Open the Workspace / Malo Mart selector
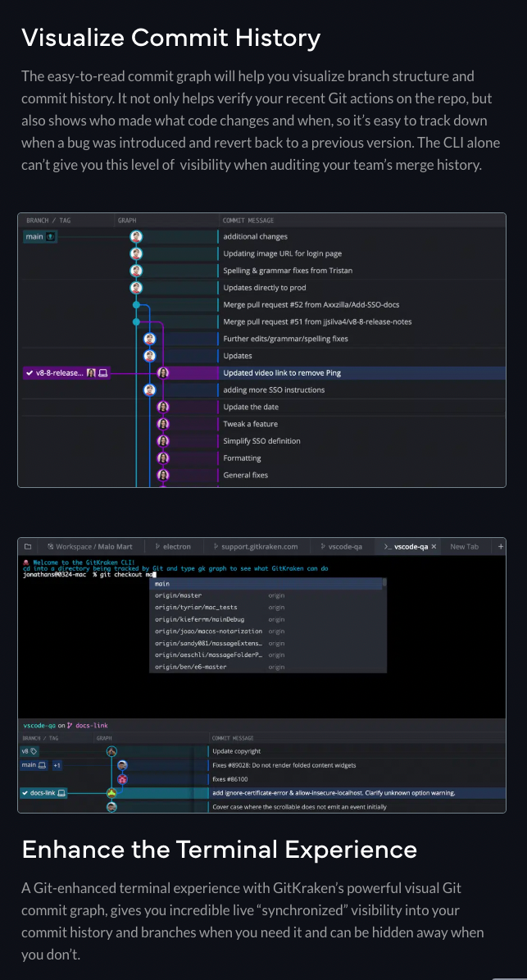This screenshot has width=527, height=980. pyautogui.click(x=90, y=546)
